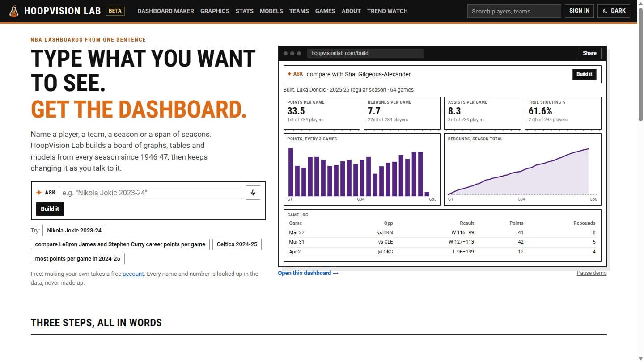Screen dimensions: 644x362
Task: Open Trend Watch in the navigation
Action: tap(387, 11)
